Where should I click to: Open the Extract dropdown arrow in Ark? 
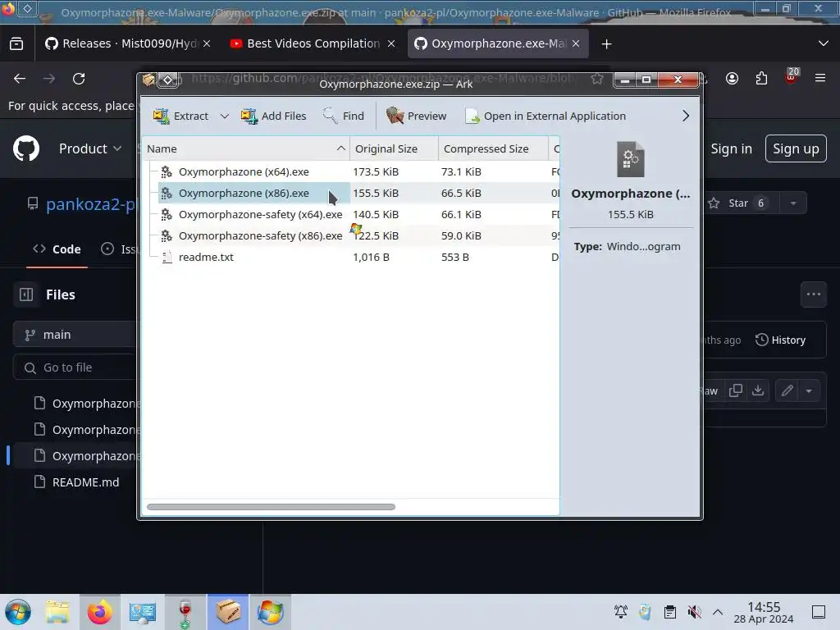225,116
